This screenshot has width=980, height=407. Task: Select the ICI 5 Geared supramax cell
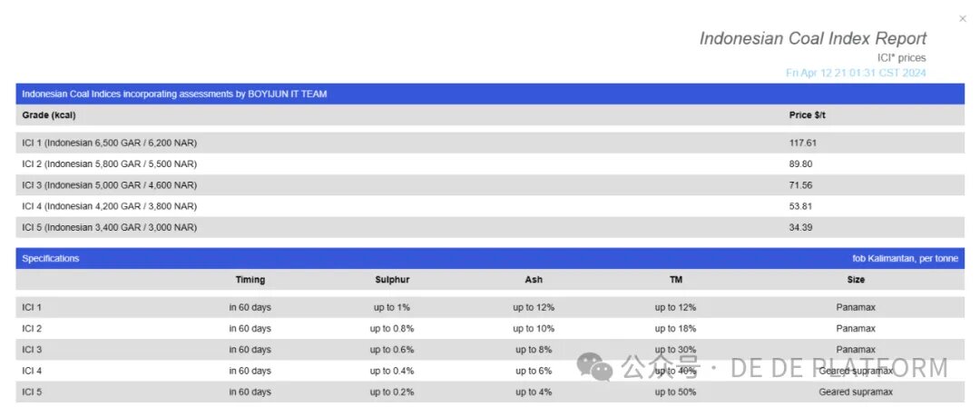[856, 392]
